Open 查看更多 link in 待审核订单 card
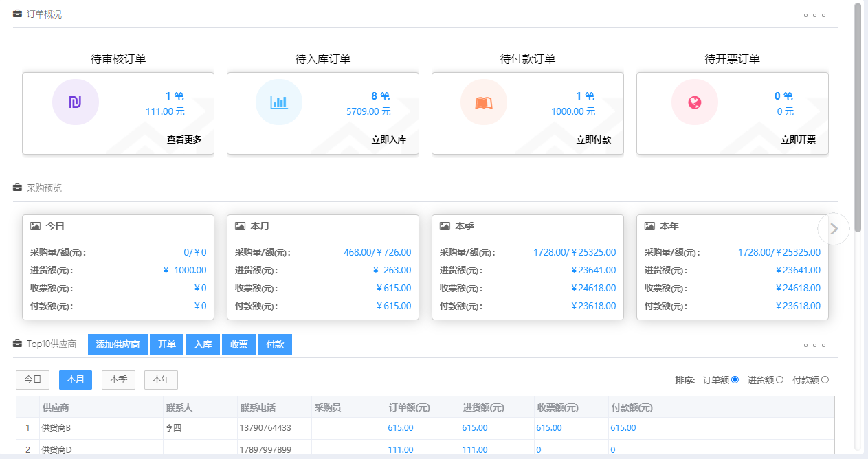Screen dimensions: 868x459 [x=184, y=139]
